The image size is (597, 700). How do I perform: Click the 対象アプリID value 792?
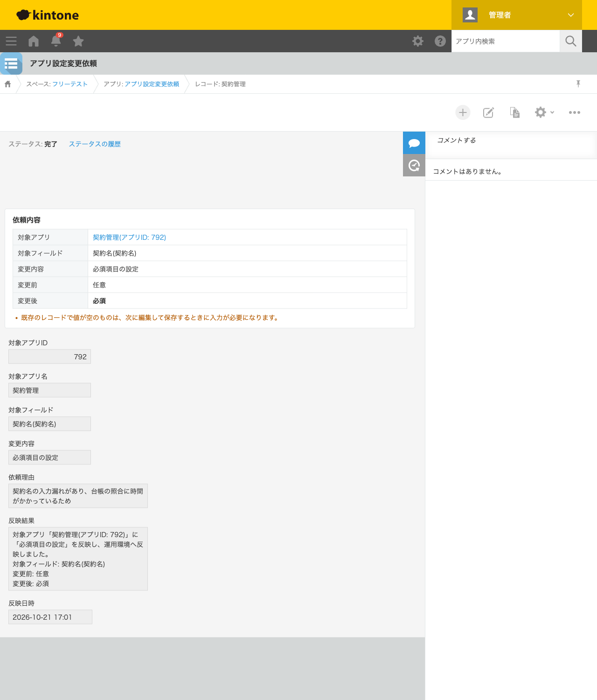pos(49,357)
